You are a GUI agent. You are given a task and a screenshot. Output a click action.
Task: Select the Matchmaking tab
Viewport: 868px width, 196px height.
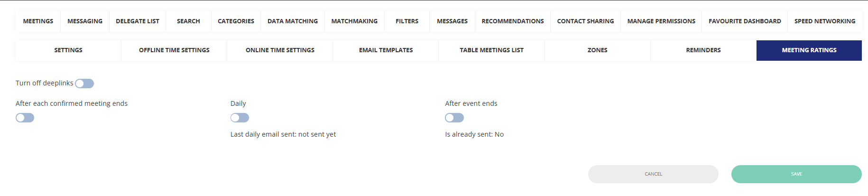354,21
